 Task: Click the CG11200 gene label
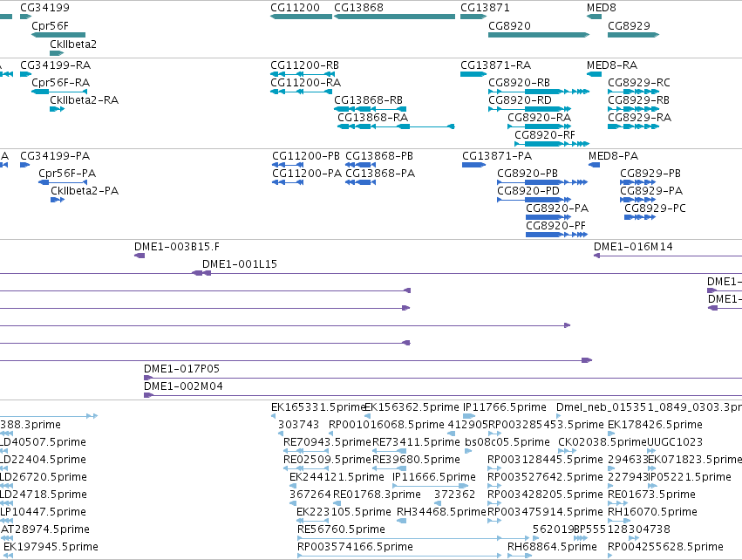(x=295, y=8)
